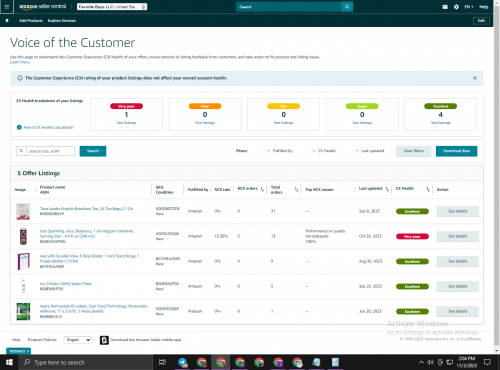Image resolution: width=500 pixels, height=370 pixels.
Task: Expand the CX Health filter dropdown
Action: (324, 151)
